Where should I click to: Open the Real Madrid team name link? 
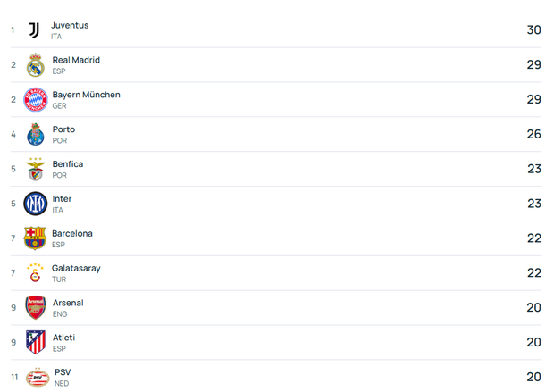click(x=76, y=60)
